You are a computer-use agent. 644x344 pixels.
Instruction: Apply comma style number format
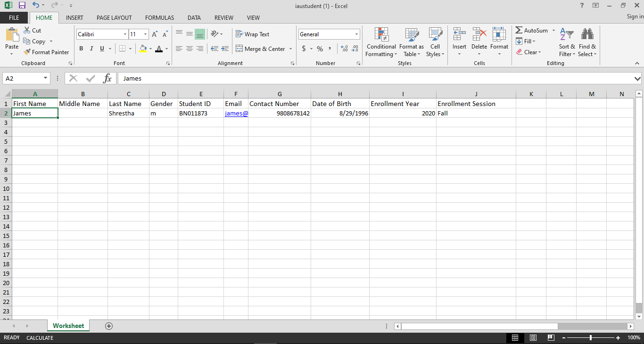[x=330, y=49]
